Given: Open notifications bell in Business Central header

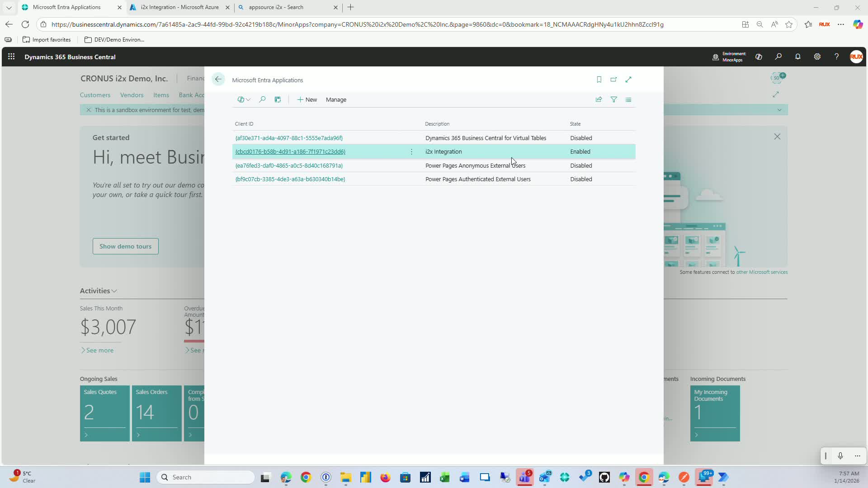Looking at the screenshot, I should (798, 57).
